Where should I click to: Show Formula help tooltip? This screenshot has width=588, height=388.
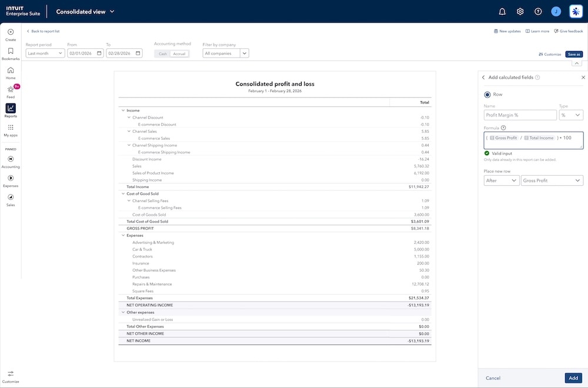pyautogui.click(x=503, y=128)
